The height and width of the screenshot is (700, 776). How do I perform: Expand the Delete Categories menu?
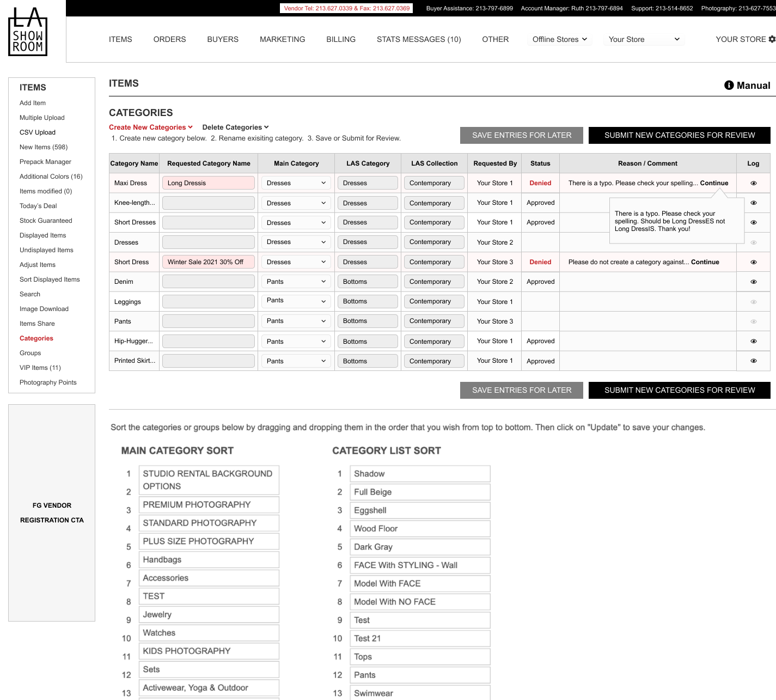coord(235,127)
